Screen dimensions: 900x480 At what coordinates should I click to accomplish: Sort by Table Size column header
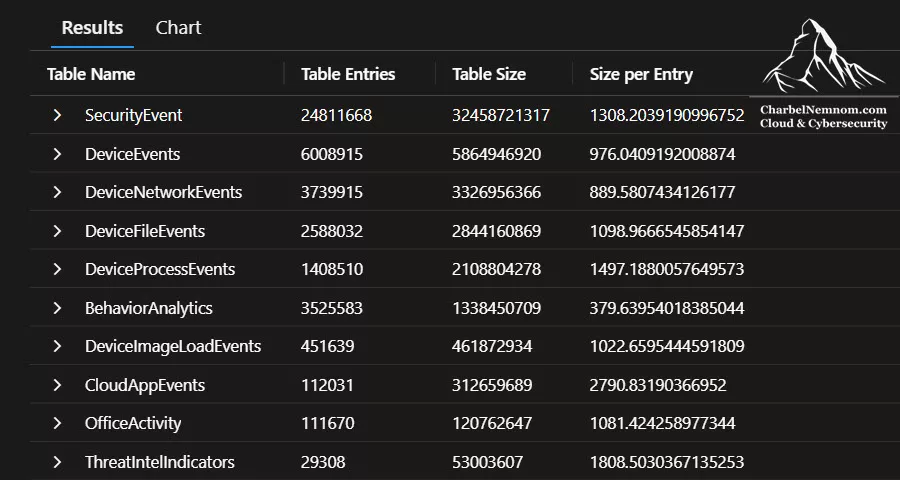[x=489, y=74]
